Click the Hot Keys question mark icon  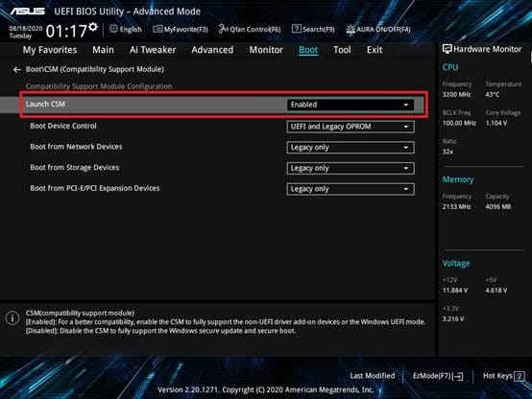click(x=520, y=376)
